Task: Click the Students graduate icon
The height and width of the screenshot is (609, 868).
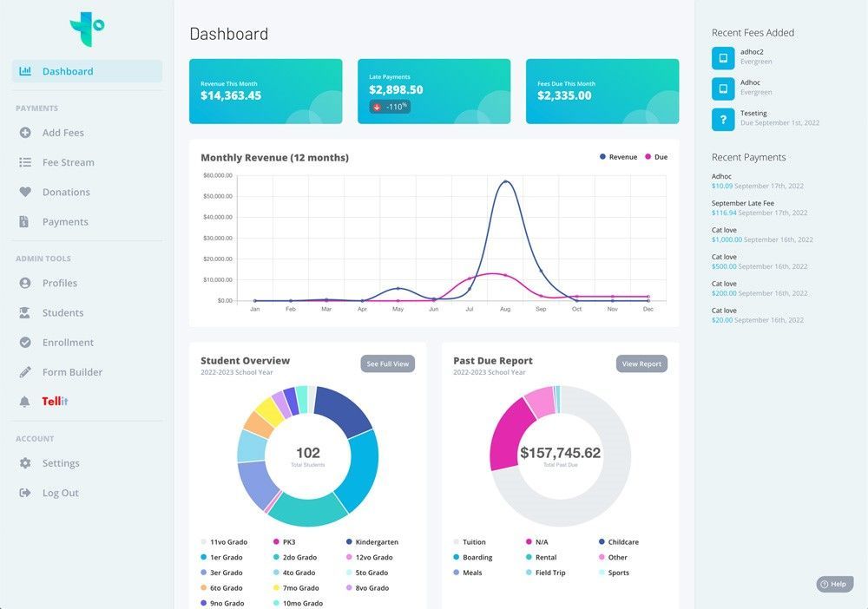Action: (x=25, y=312)
